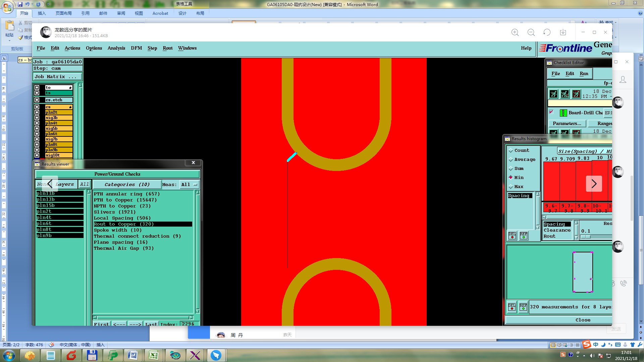Click the Job Matrix button
The height and width of the screenshot is (362, 644).
57,77
